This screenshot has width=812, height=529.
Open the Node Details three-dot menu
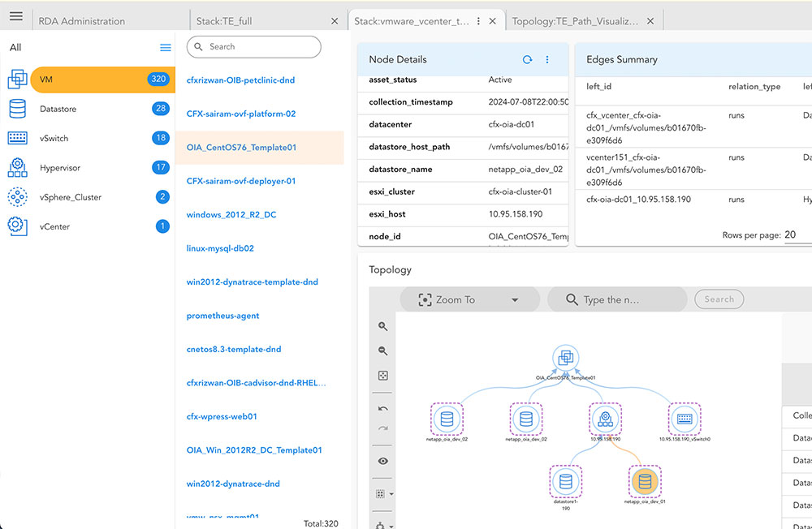click(x=546, y=59)
